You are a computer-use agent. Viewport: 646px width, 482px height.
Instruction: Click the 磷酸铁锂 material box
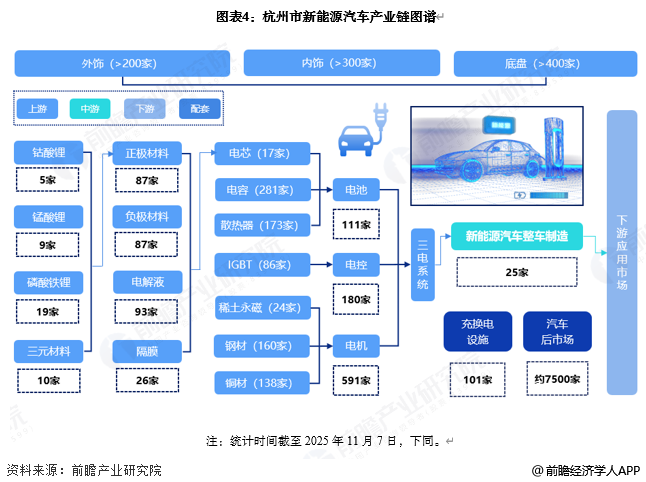pos(48,283)
